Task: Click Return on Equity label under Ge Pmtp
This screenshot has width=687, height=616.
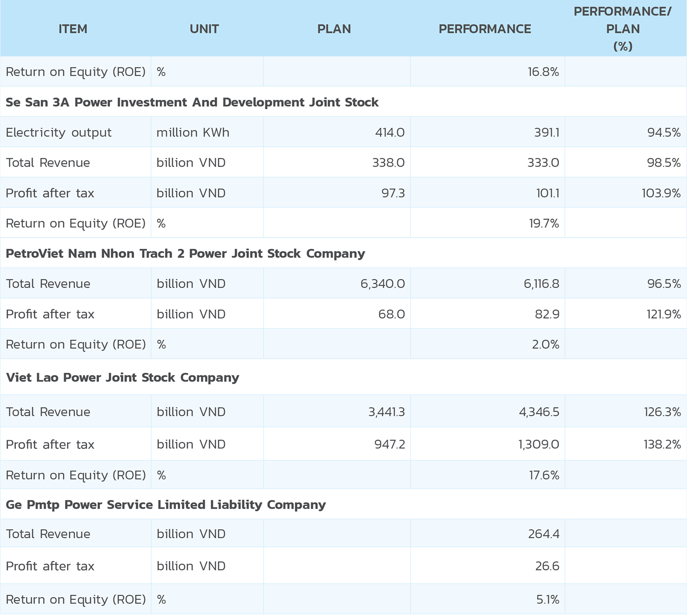Action: click(76, 599)
